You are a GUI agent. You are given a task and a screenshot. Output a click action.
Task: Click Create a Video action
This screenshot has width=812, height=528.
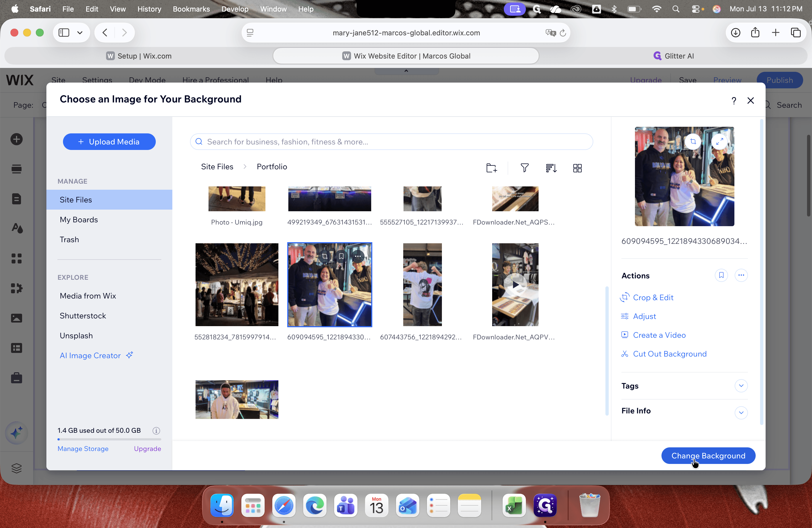coord(653,335)
